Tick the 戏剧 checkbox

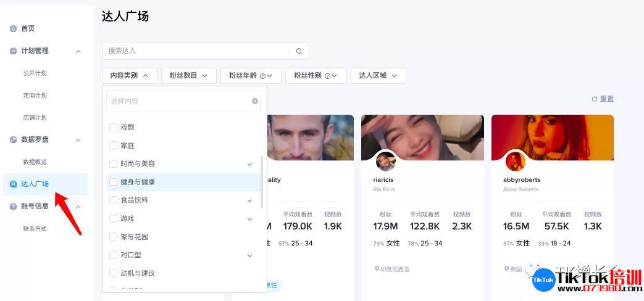[114, 128]
